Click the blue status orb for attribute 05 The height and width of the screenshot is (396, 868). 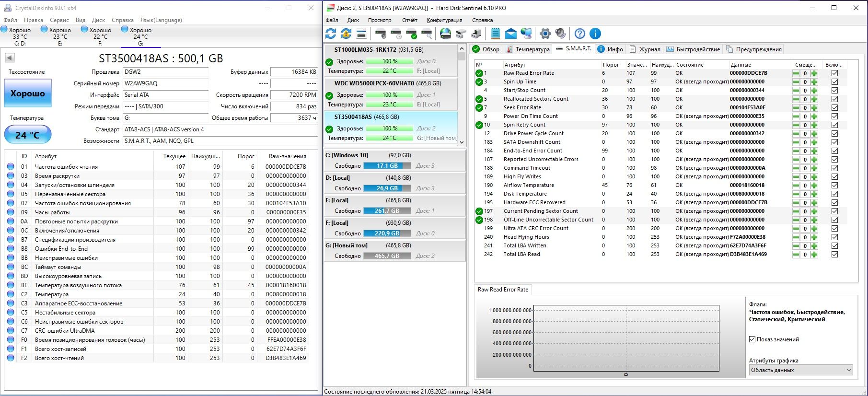pos(11,194)
